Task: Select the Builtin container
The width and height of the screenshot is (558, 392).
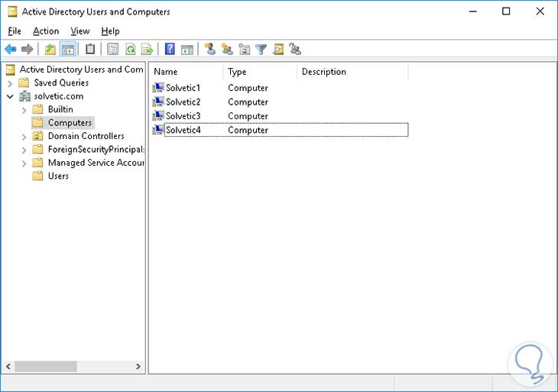Action: click(x=60, y=109)
